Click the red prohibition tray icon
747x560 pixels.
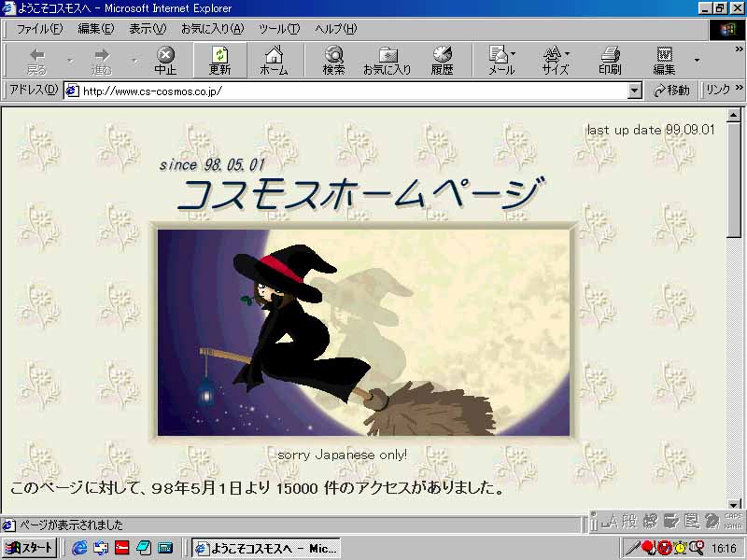[x=664, y=548]
